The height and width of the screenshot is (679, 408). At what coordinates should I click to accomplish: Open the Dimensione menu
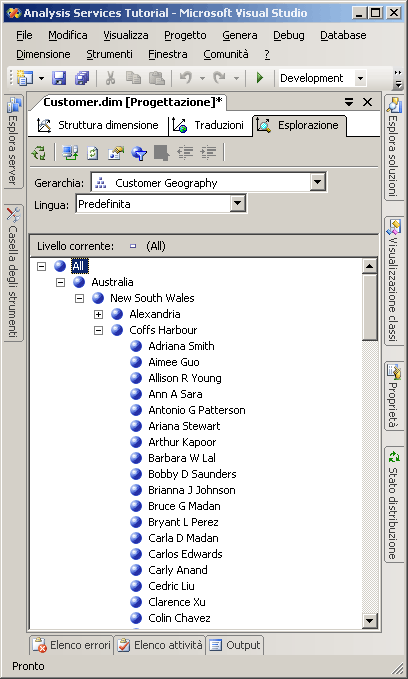pos(43,54)
